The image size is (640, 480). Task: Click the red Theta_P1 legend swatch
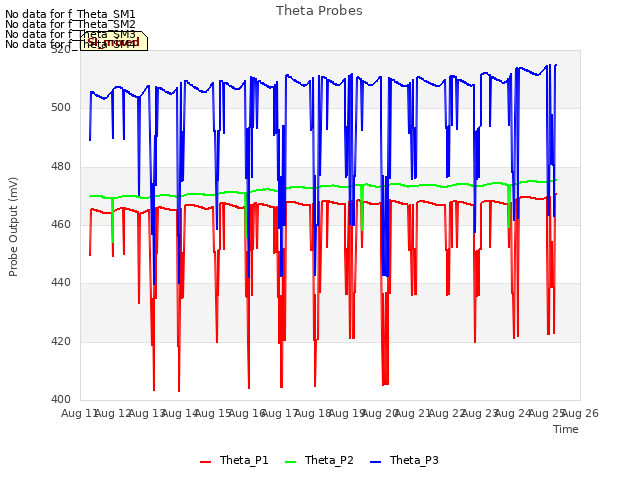205,462
